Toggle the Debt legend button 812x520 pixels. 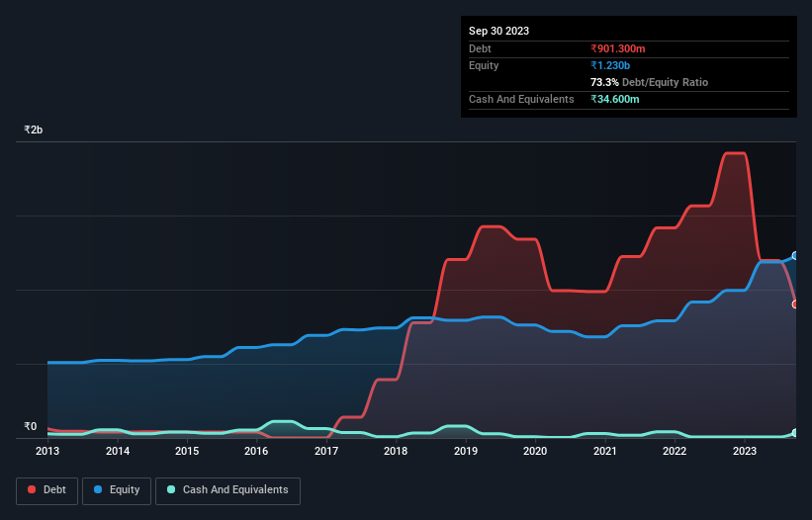(x=47, y=490)
